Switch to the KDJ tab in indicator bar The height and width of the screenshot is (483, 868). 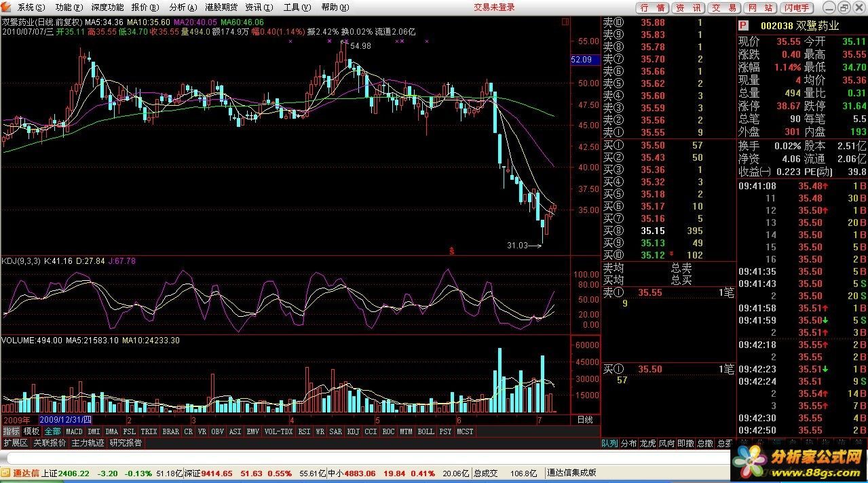point(354,431)
